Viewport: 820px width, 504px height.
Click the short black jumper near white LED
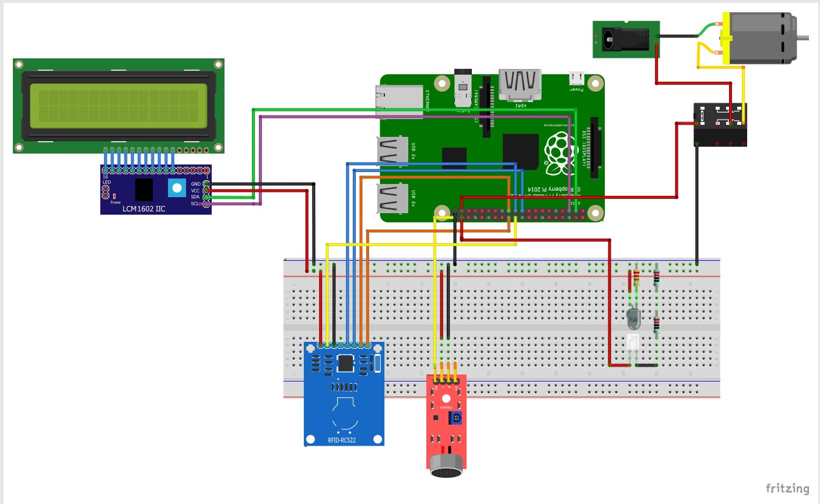(646, 365)
